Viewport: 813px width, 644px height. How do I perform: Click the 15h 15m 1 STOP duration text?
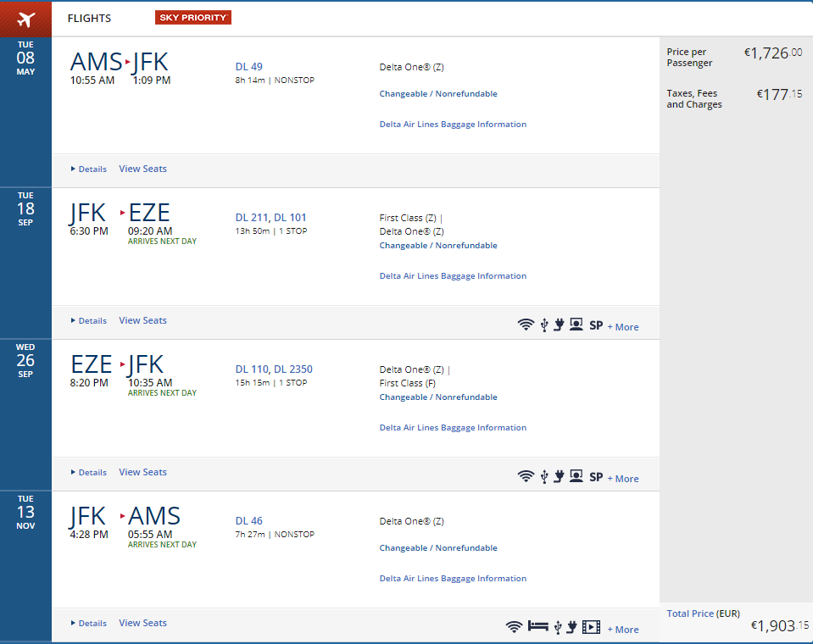click(x=271, y=383)
